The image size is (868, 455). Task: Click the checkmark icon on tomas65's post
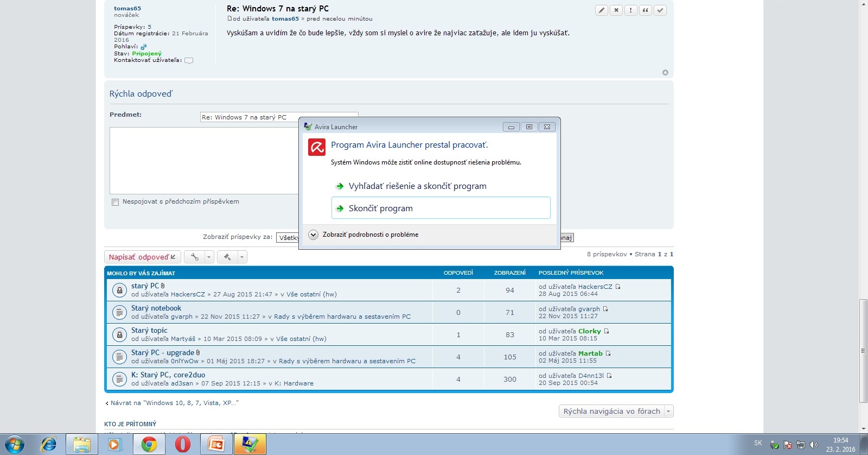(x=660, y=10)
